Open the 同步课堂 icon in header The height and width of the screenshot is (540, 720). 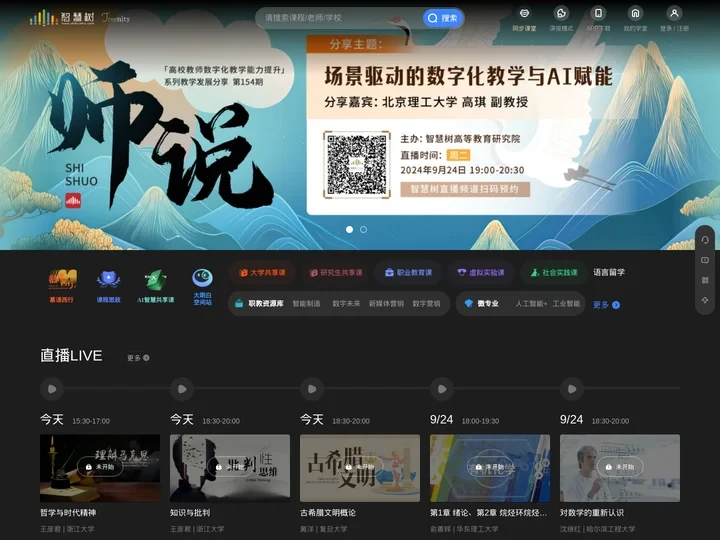point(524,13)
